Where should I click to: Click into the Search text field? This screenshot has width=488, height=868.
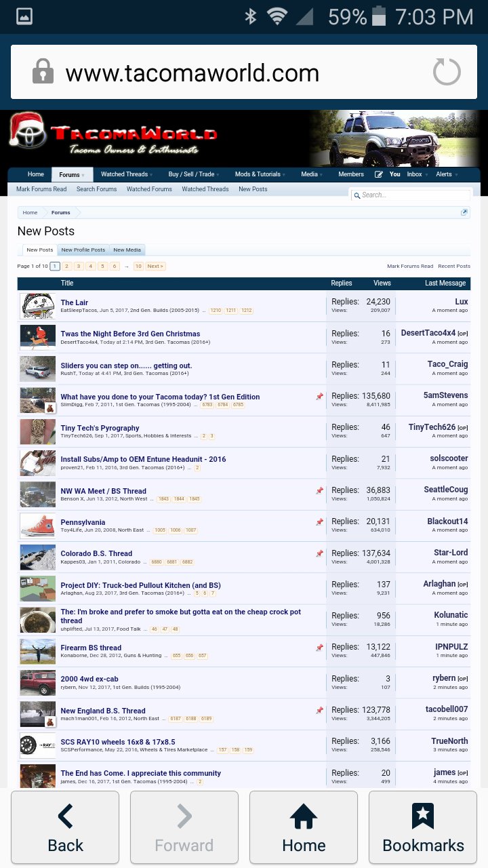click(x=411, y=195)
